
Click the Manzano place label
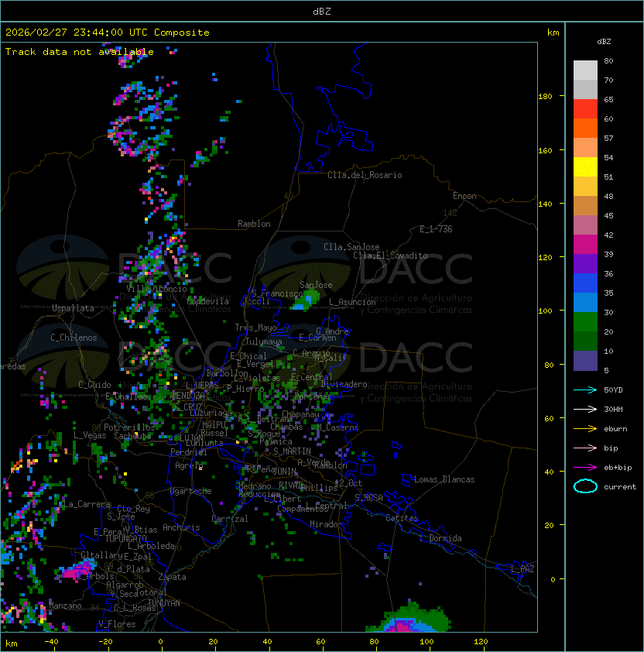65,606
